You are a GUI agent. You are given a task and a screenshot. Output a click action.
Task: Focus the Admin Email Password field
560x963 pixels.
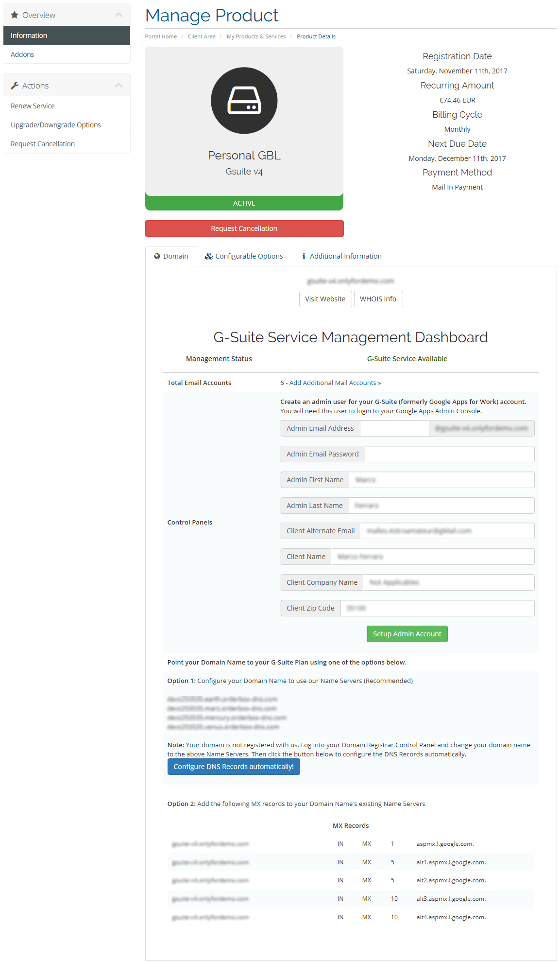450,454
